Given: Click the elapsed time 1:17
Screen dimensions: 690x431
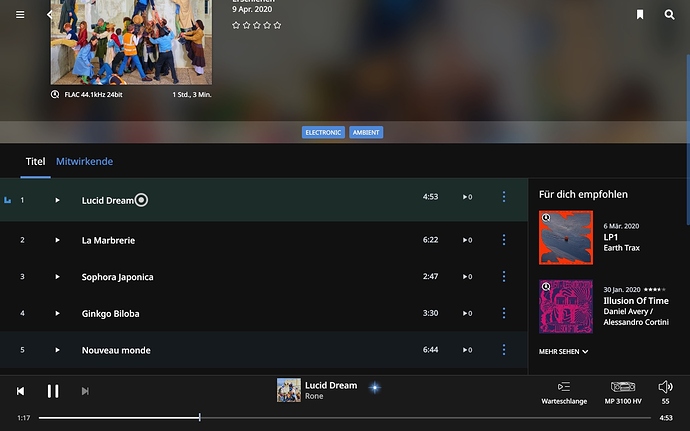Looking at the screenshot, I should [x=24, y=418].
